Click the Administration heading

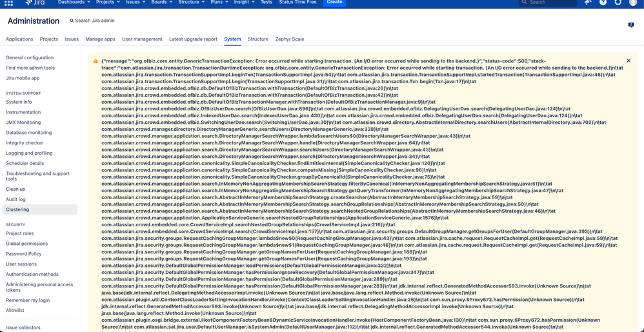[x=34, y=21]
